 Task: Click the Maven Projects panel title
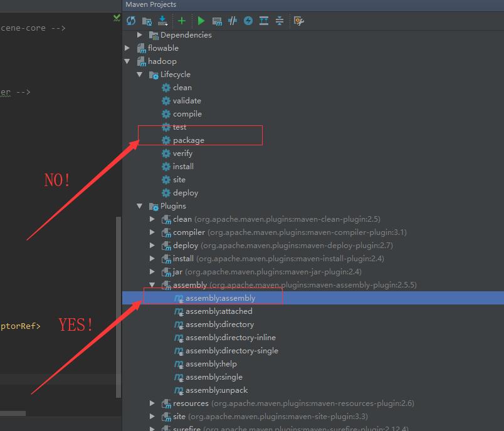(150, 4)
